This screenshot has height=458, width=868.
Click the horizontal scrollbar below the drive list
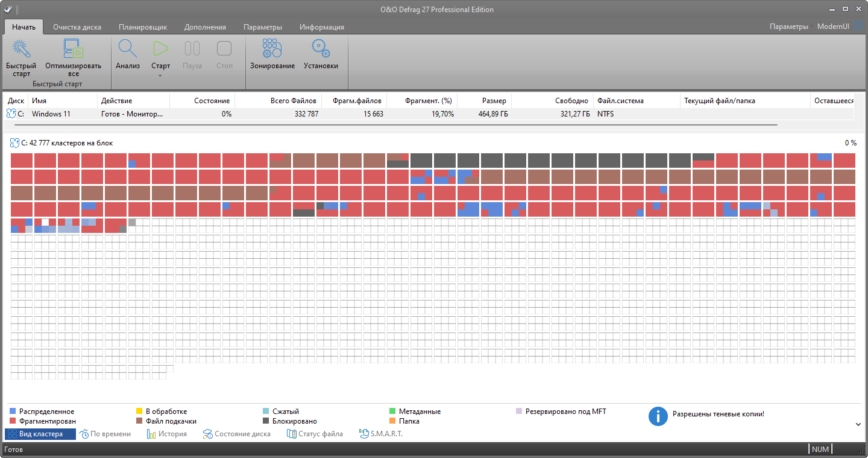[x=392, y=124]
